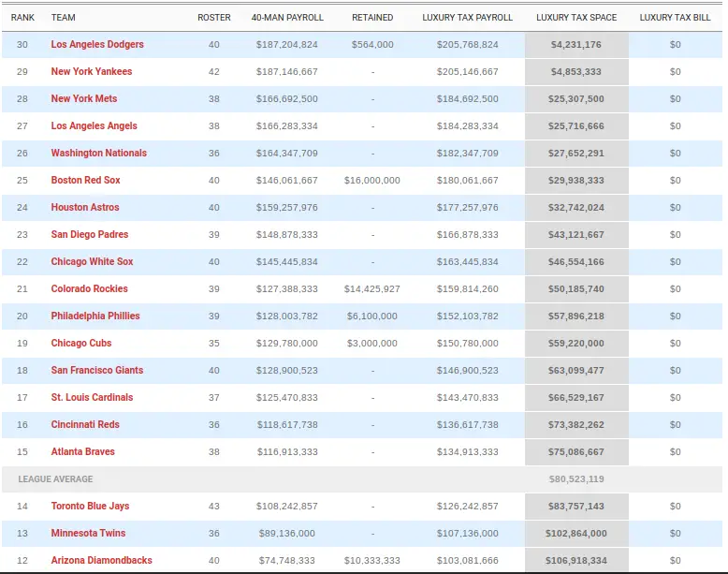
Task: Select the Toronto Blue Jays link
Action: pos(90,507)
